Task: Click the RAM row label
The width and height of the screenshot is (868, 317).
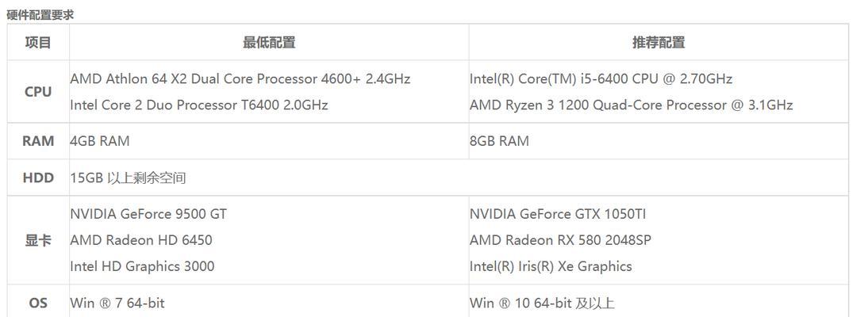Action: 38,141
